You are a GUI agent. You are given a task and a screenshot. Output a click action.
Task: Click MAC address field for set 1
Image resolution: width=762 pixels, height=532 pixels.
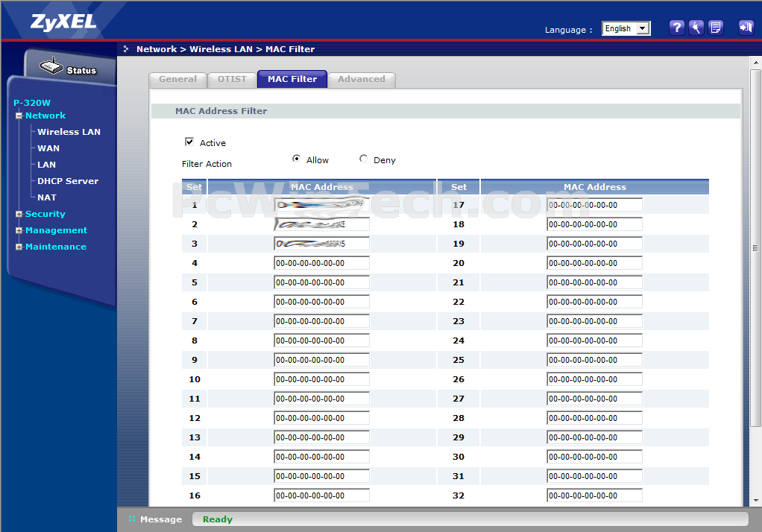(x=321, y=205)
